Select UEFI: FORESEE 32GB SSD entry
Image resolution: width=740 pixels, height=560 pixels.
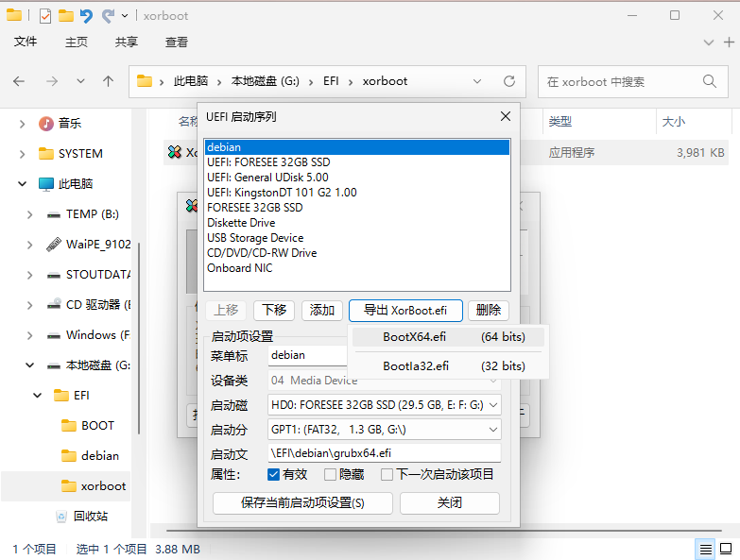[x=357, y=162]
